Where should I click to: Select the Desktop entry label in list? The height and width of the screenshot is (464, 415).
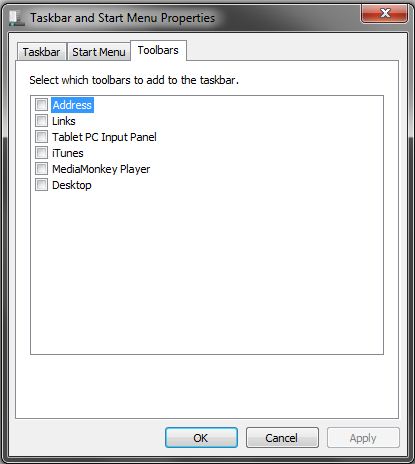click(72, 185)
